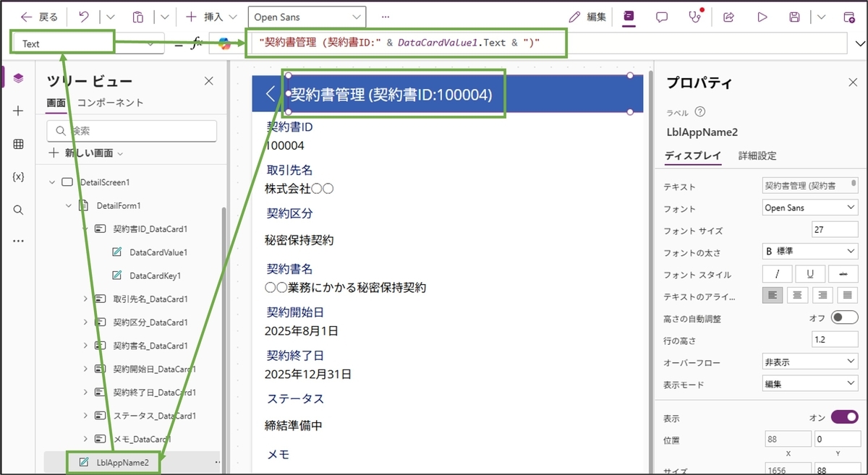Expand 取引先名_DataCard1 node
Image resolution: width=868 pixels, height=475 pixels.
85,299
